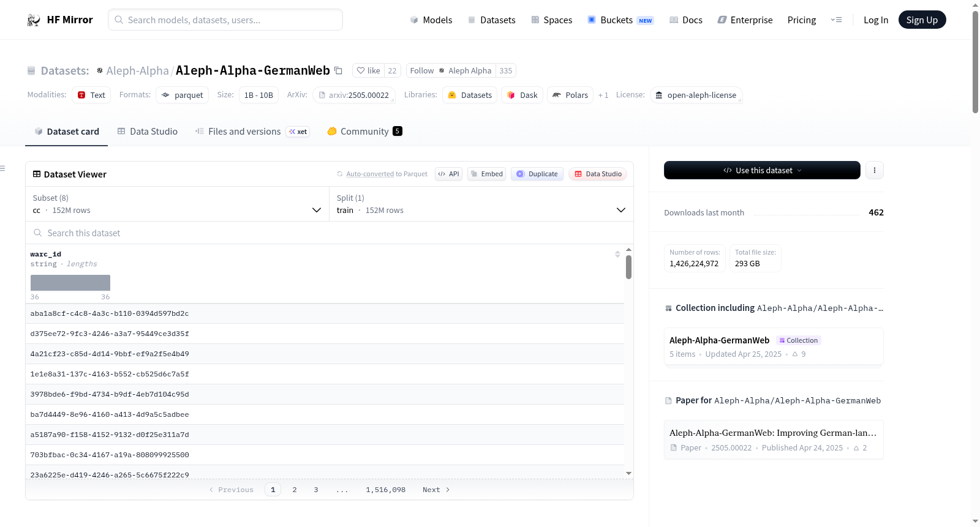Go to Datasets in top navigation

tap(491, 20)
